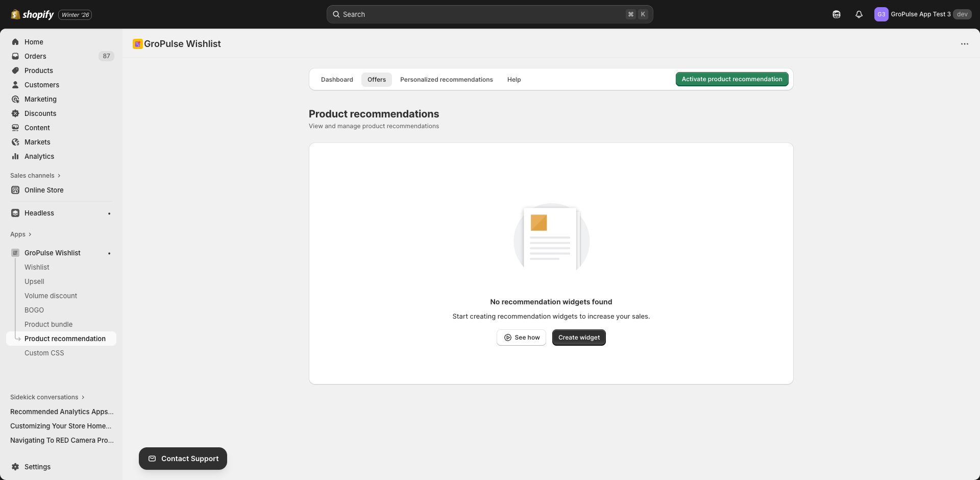Expand Sidekick conversations
Screen dimensions: 980x480
pyautogui.click(x=46, y=397)
